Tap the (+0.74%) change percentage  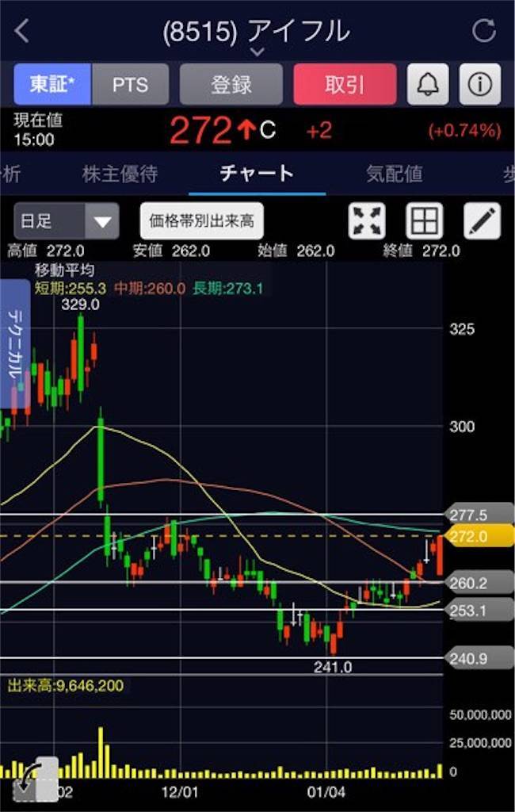(464, 131)
